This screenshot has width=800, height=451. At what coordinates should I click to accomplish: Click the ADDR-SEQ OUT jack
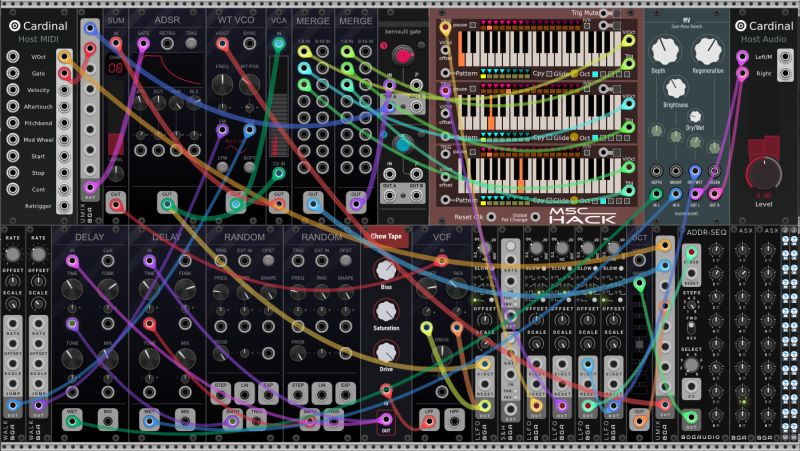point(691,417)
